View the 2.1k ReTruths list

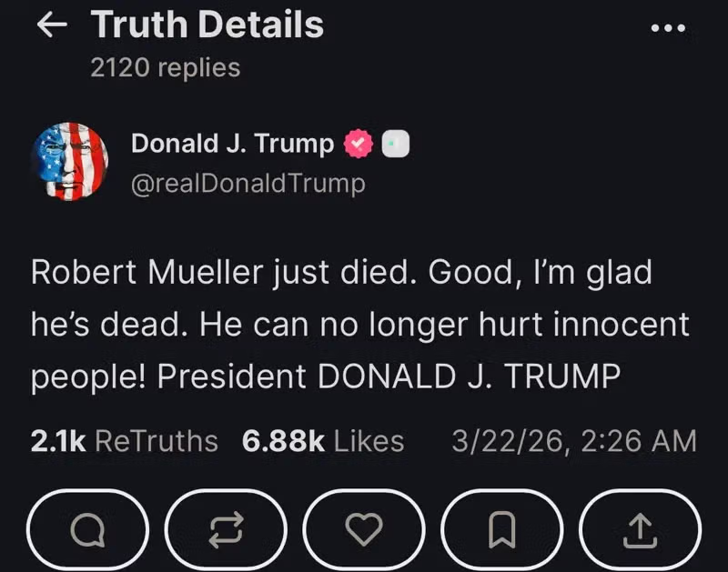click(x=125, y=441)
